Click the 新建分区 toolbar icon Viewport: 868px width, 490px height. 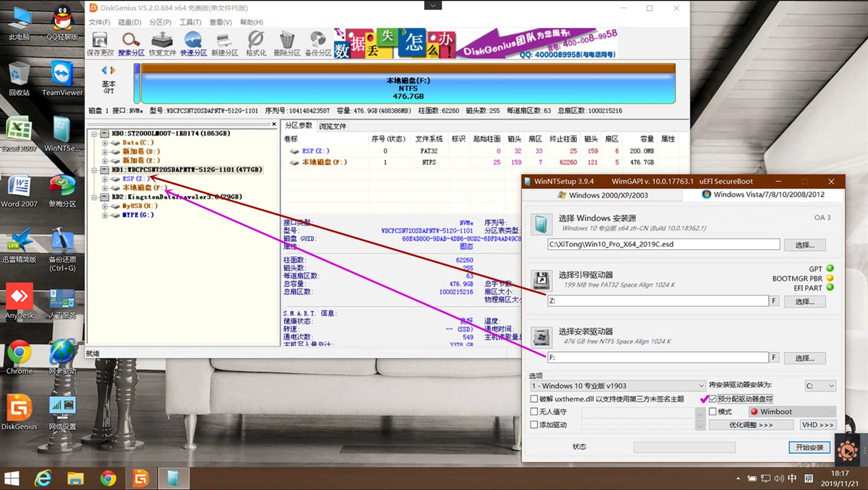(224, 43)
